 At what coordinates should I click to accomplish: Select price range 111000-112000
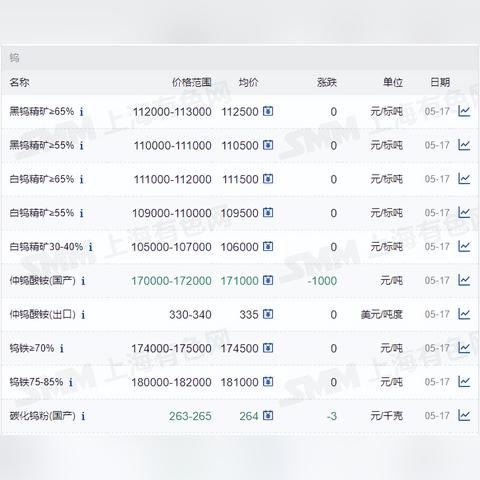pos(172,179)
